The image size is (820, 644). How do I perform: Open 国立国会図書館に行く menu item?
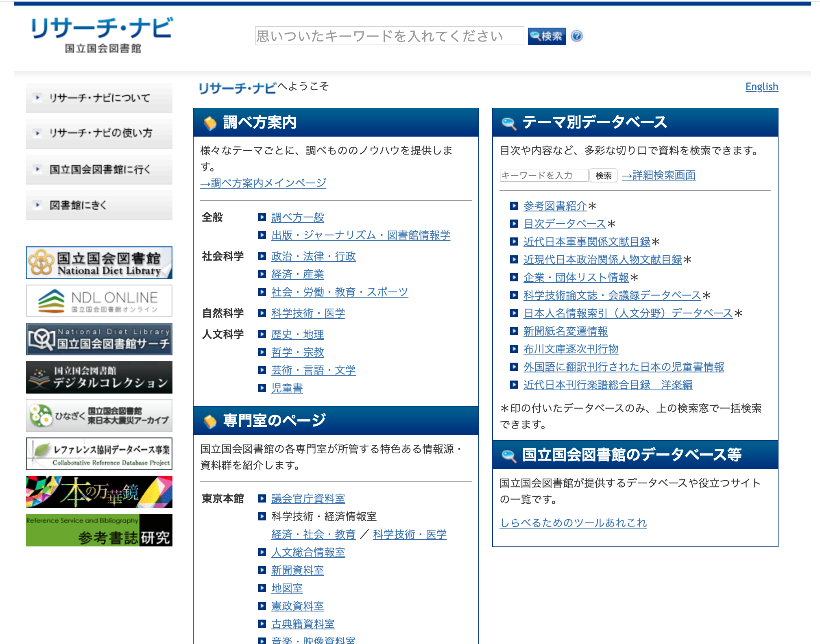99,169
